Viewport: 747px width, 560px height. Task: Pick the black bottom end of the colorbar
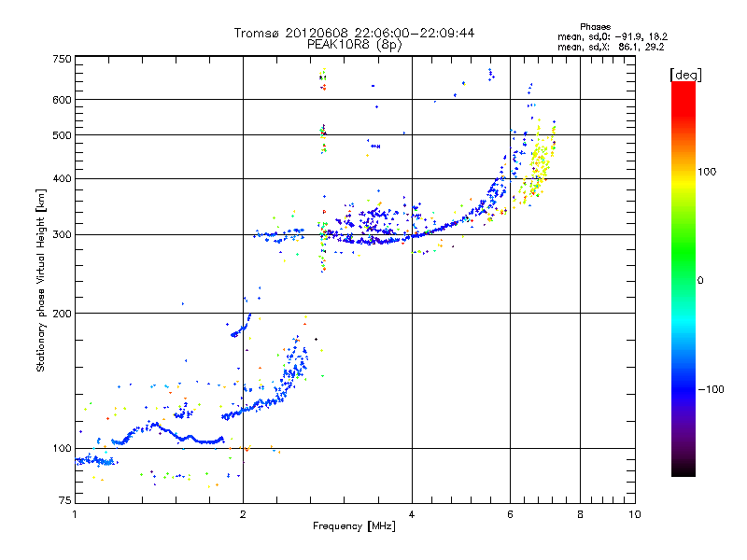tap(684, 469)
